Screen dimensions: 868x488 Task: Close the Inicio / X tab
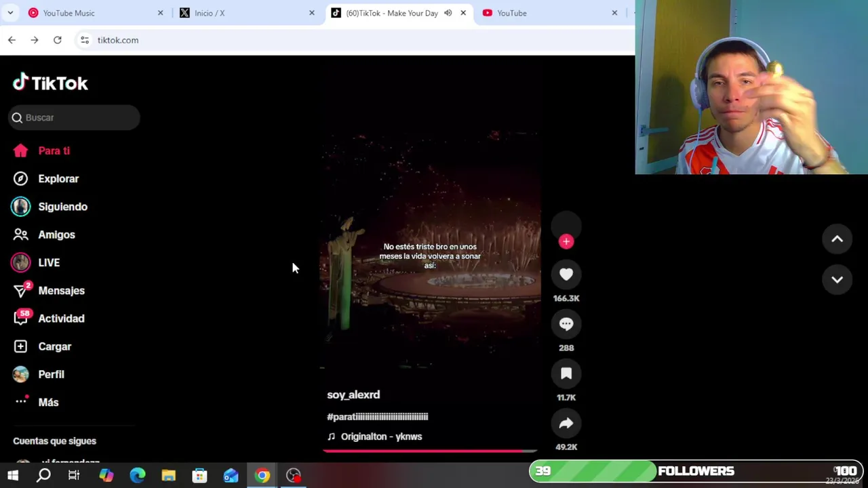click(312, 13)
